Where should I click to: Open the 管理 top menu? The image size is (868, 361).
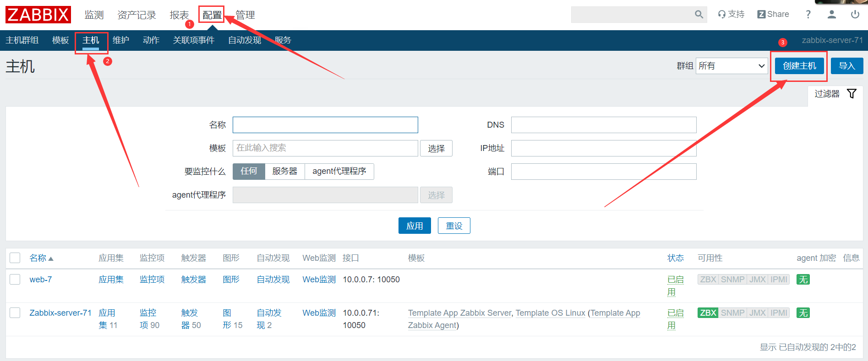245,15
